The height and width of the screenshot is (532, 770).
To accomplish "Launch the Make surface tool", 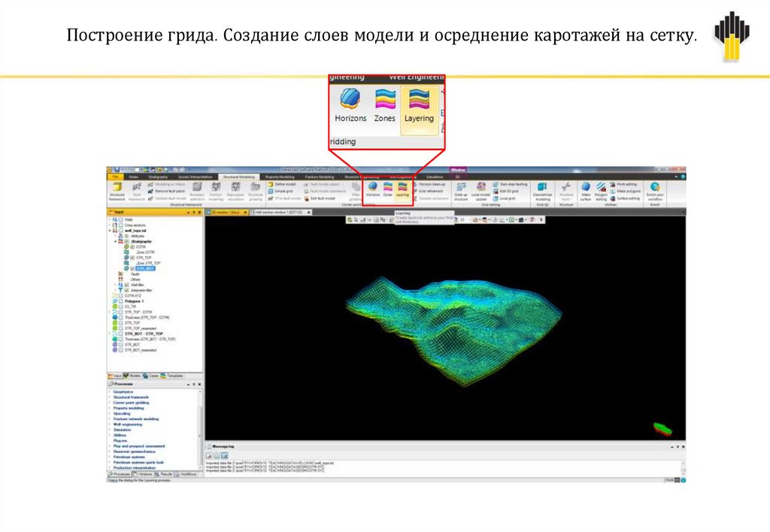I will (585, 192).
